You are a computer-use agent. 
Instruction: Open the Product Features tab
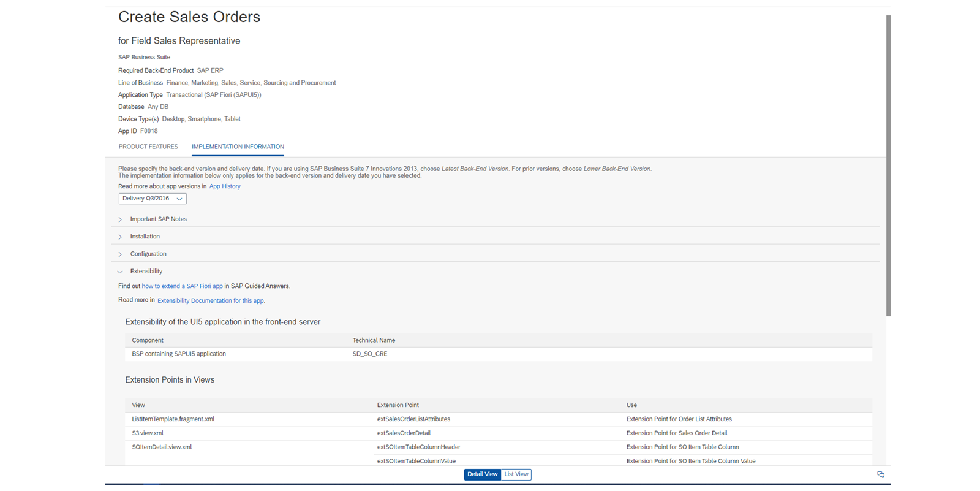[x=148, y=147]
